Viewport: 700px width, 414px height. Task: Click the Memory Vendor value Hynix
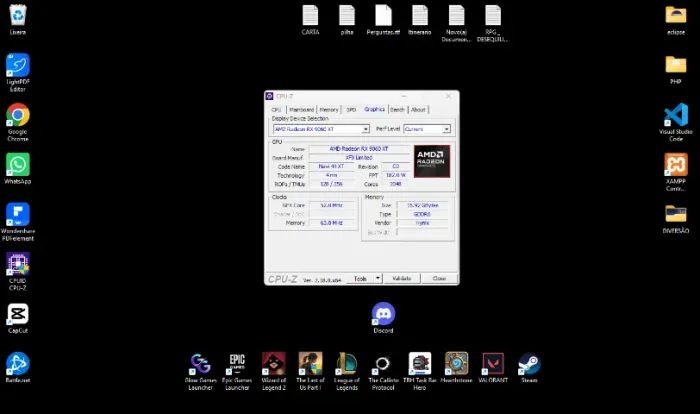click(422, 223)
